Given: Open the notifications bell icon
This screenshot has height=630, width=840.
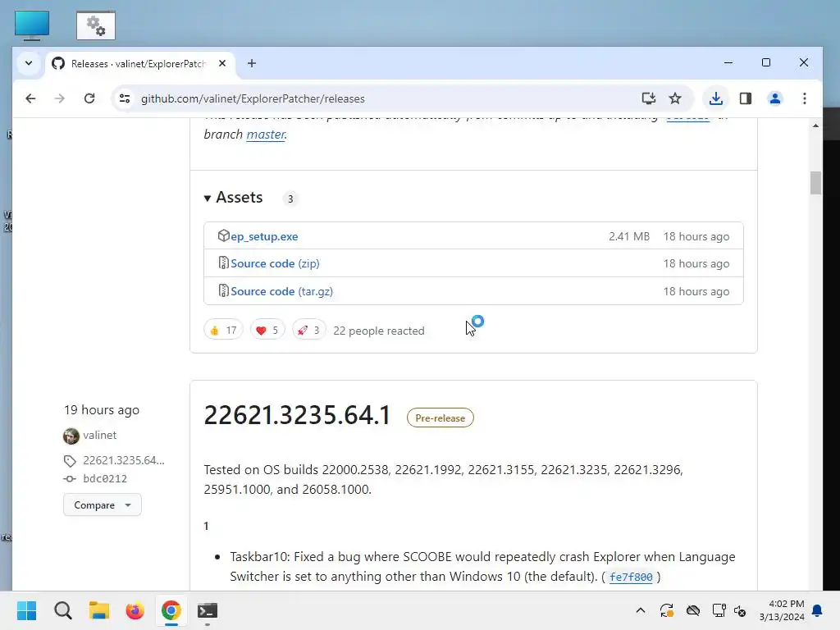Looking at the screenshot, I should click(818, 610).
